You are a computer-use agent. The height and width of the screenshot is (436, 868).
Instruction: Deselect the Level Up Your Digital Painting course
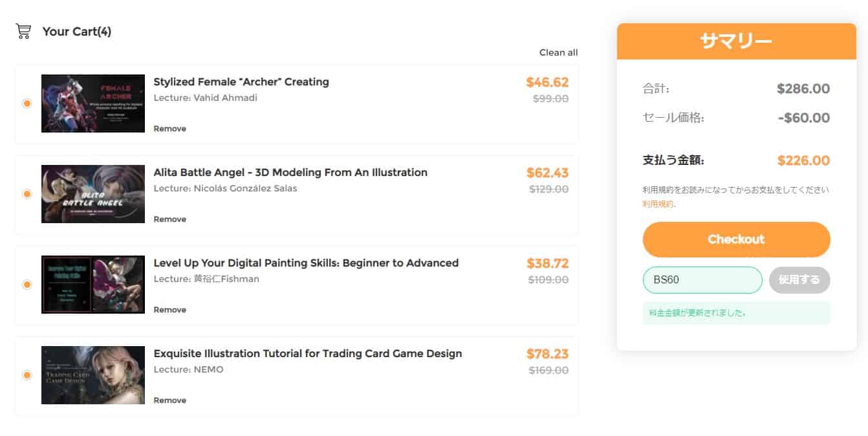[x=27, y=285]
